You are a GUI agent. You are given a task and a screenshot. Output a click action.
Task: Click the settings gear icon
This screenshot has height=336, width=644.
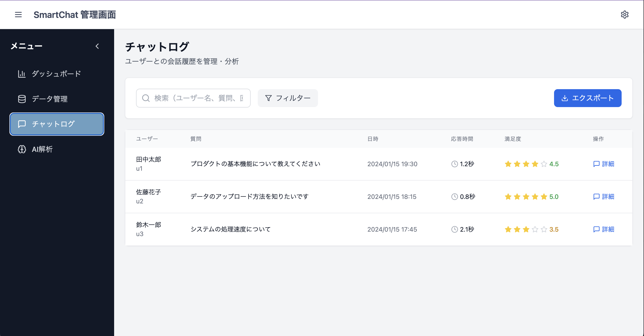pyautogui.click(x=625, y=15)
